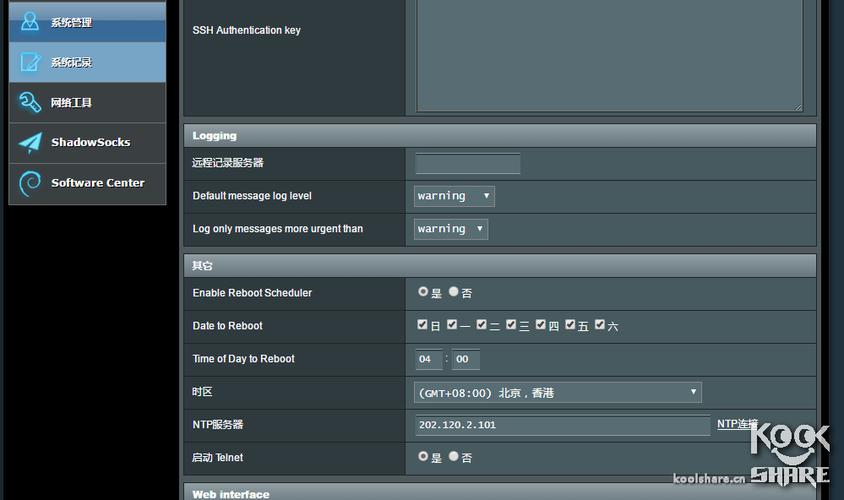844x500 pixels.
Task: Open the Software Center menu item
Action: (87, 184)
